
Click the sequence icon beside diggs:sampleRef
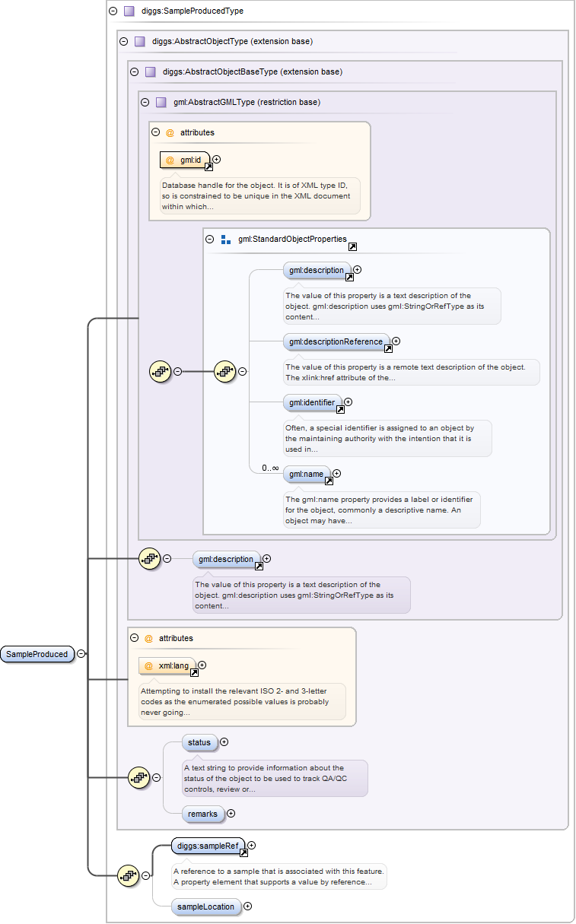(x=128, y=875)
